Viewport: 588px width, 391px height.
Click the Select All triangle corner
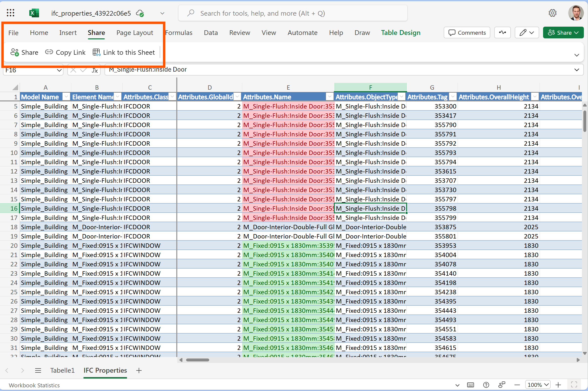[15, 87]
